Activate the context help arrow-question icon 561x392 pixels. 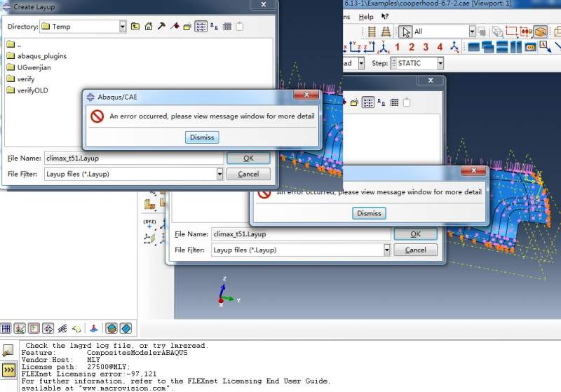[x=384, y=16]
